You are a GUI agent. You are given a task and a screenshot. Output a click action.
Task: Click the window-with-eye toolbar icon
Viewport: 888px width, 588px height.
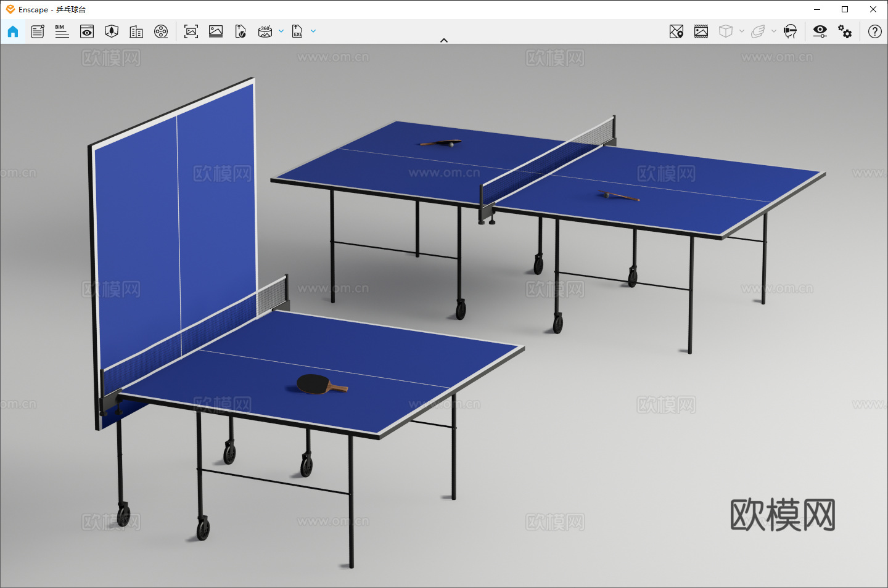(87, 31)
